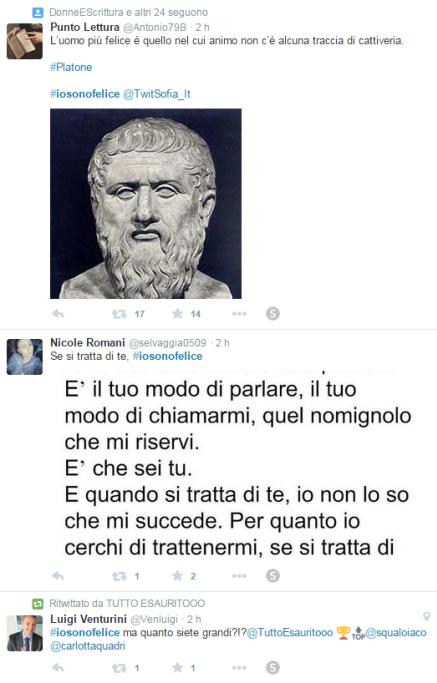Open more options on Nicole Romani's tweet

tap(239, 576)
